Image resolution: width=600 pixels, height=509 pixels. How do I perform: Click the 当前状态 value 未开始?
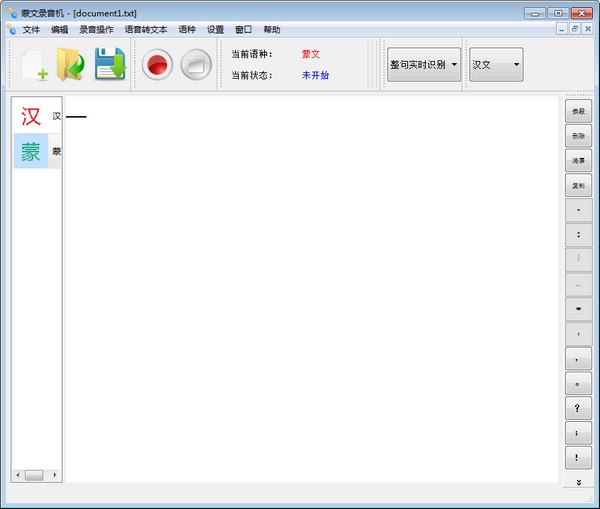[x=315, y=75]
